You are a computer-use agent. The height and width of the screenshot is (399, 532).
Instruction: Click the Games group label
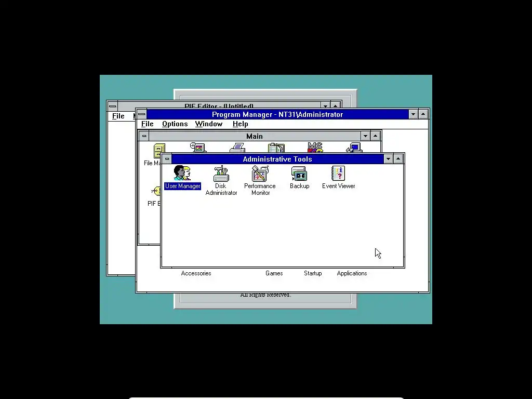point(274,273)
